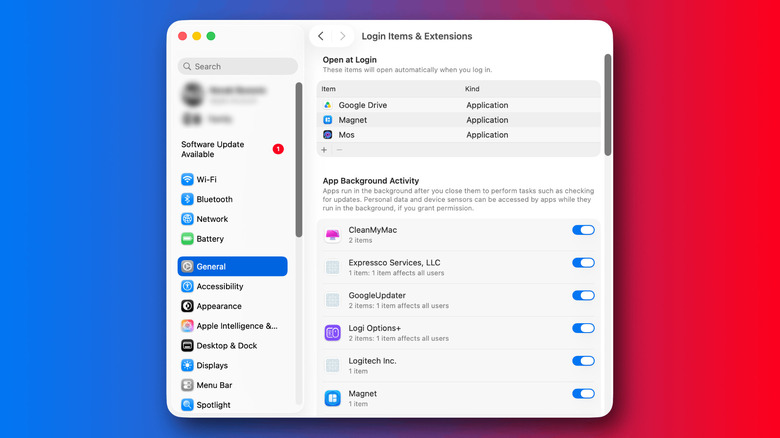
Task: Click the GoogleUpdater placeholder icon
Action: [332, 300]
